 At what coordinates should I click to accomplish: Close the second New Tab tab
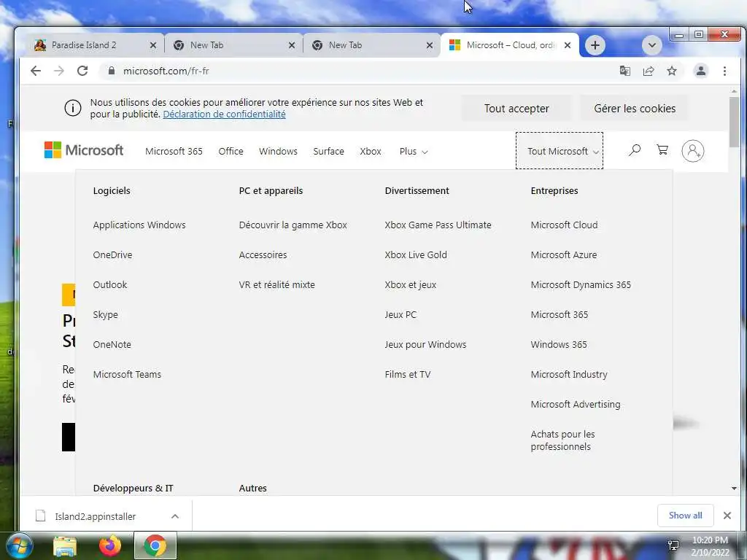(x=429, y=45)
